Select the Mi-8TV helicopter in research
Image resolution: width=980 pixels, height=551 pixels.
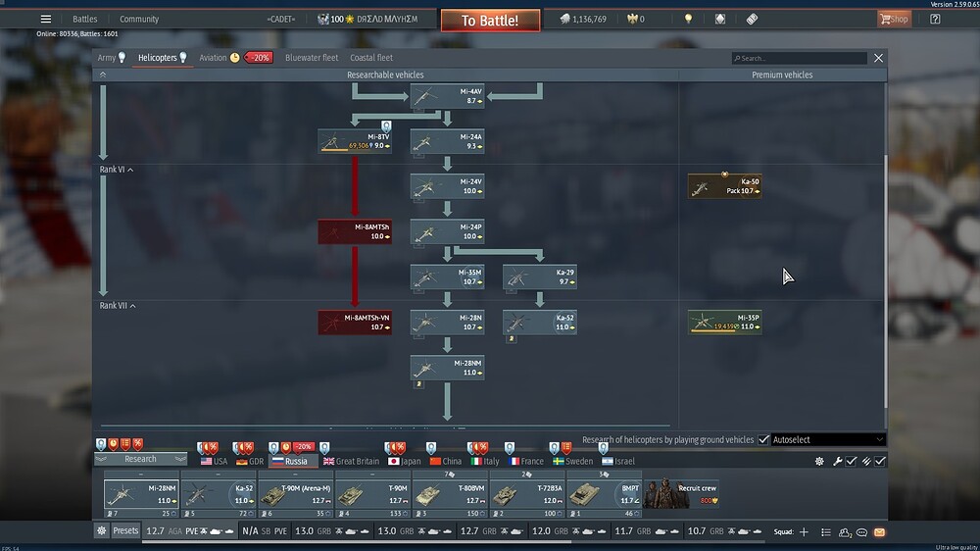[x=355, y=141]
